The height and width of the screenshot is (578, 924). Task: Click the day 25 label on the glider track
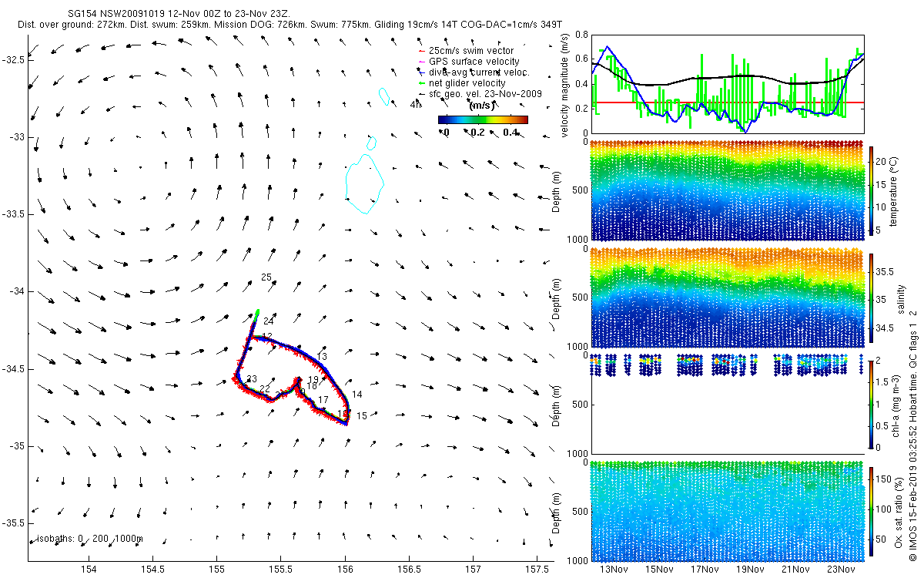coord(267,277)
